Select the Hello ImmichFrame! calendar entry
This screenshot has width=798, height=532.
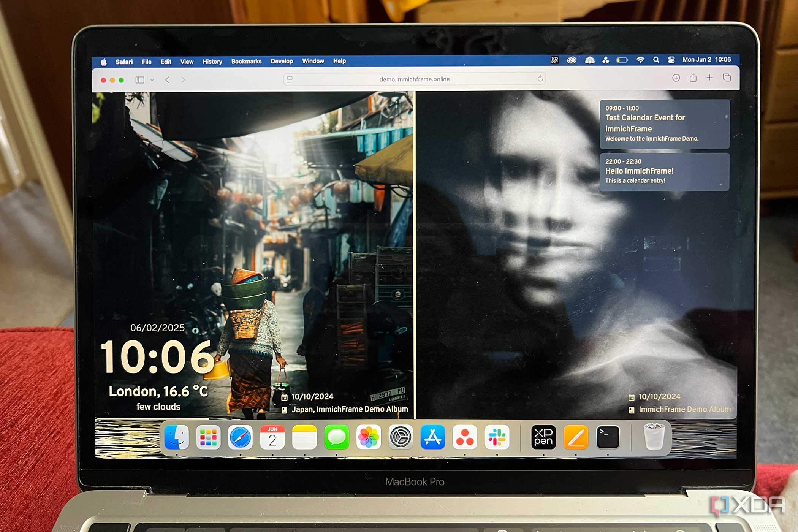pyautogui.click(x=664, y=171)
